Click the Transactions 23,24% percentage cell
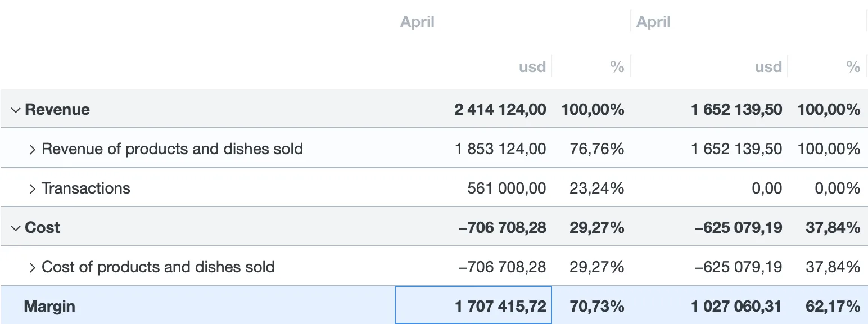This screenshot has width=868, height=324. coord(596,188)
